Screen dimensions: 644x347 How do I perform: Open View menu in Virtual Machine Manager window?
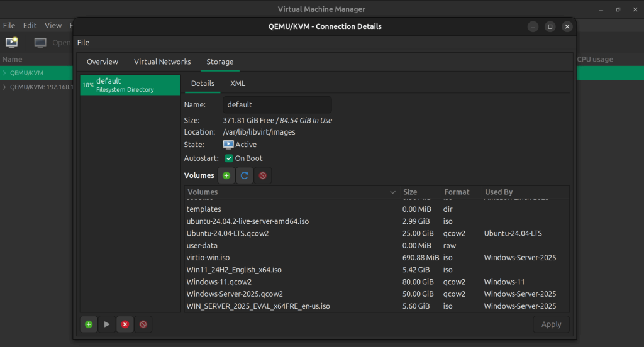pos(53,26)
